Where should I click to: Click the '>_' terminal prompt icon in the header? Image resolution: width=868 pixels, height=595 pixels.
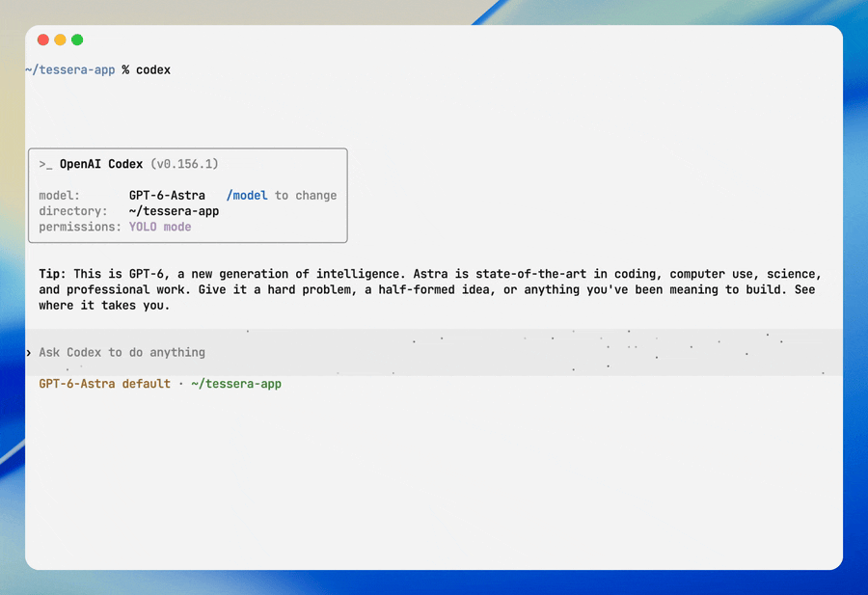(x=45, y=164)
